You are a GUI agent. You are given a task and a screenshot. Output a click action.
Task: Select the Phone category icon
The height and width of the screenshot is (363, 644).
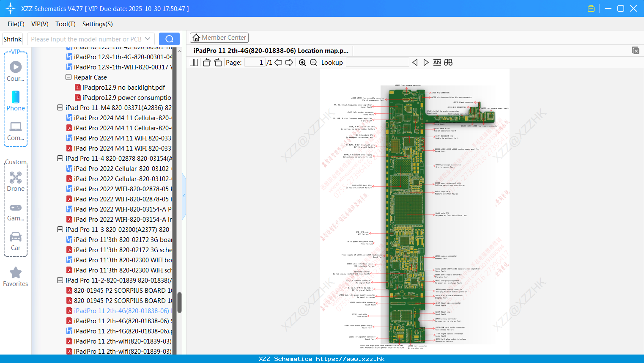(x=16, y=101)
